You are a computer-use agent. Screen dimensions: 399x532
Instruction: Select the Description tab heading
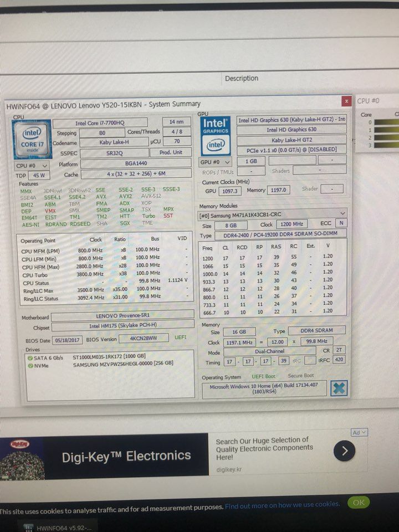click(x=242, y=78)
